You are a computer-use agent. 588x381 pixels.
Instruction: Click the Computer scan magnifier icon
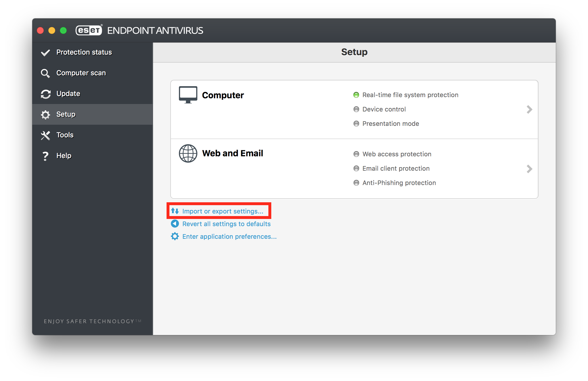[x=45, y=73]
